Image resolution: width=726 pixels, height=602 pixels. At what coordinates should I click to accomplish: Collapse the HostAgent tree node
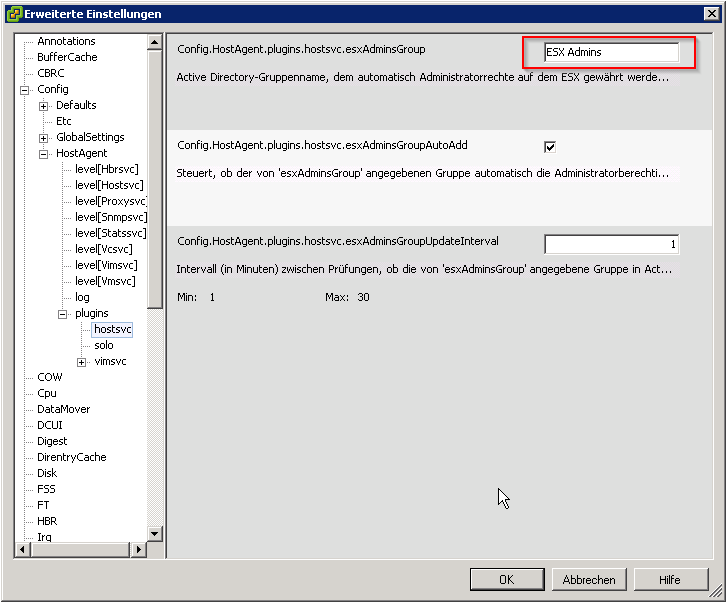coord(44,153)
